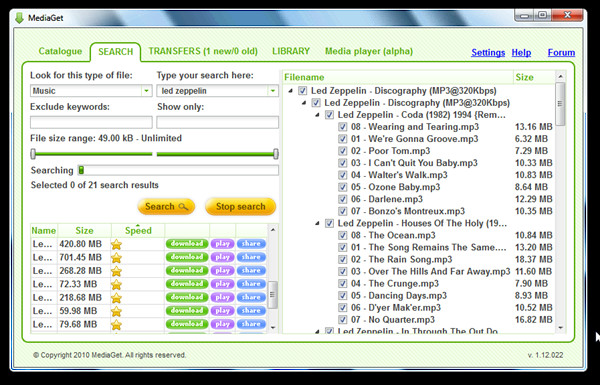Sort results by the Size column header

[x=84, y=230]
